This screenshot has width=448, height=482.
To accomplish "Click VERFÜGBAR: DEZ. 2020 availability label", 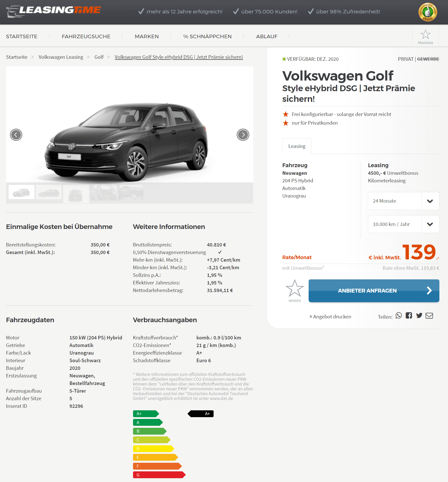I will coord(310,59).
